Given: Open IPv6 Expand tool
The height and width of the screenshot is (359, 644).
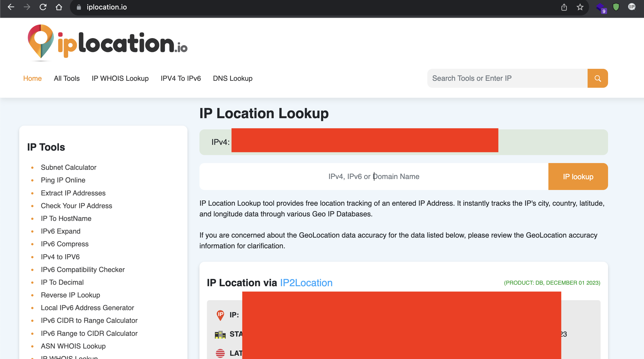Looking at the screenshot, I should point(61,231).
